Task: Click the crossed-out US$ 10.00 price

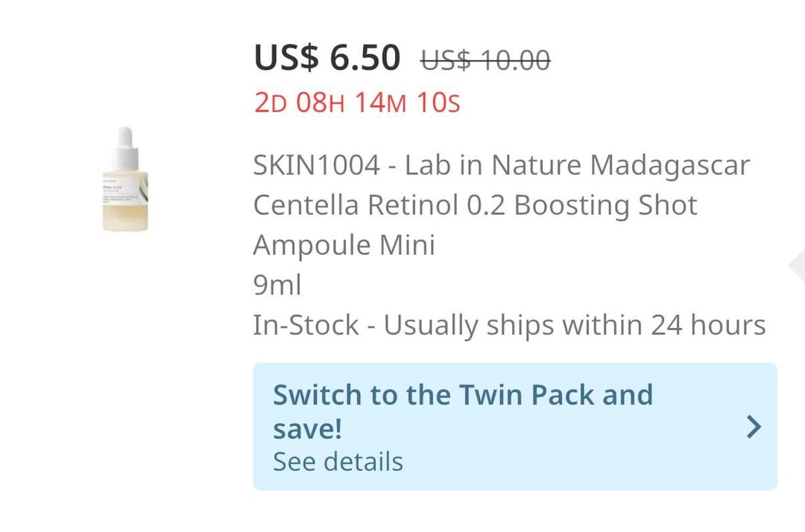Action: [485, 60]
